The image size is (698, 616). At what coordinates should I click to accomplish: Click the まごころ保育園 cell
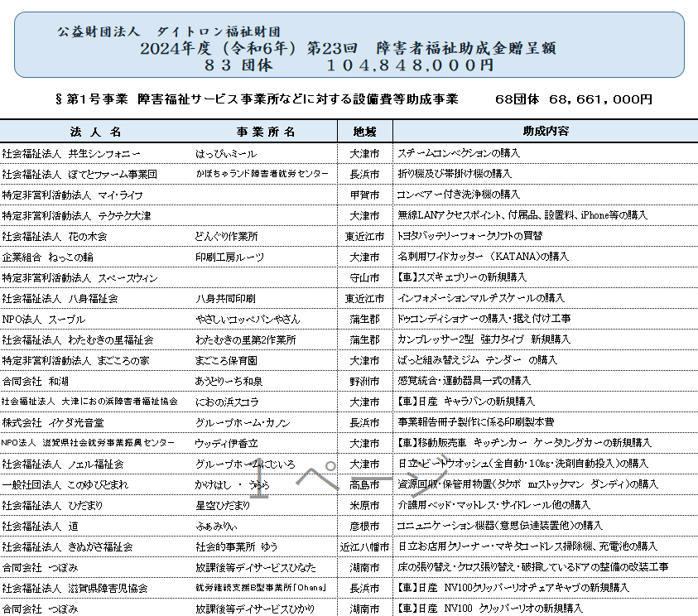coord(226,361)
